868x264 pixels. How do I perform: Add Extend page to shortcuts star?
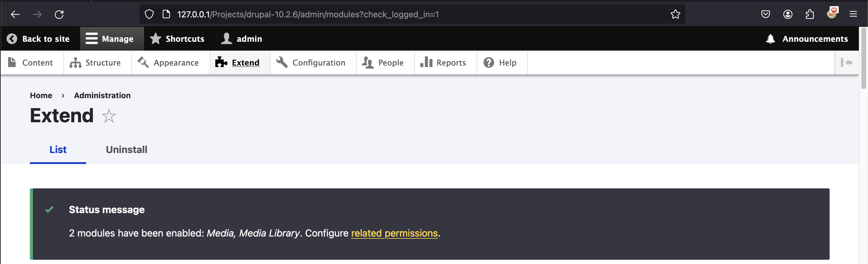tap(109, 116)
